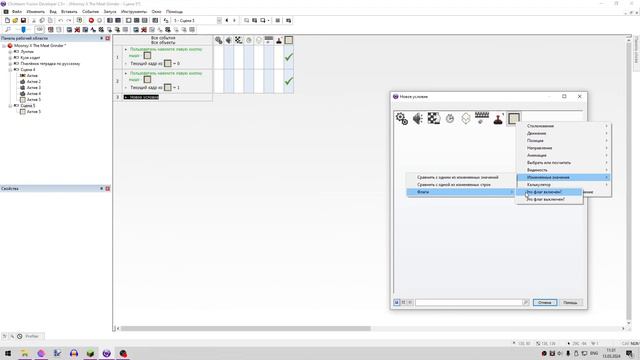Choose Сравнить с одной из изменяемых строк
The width and height of the screenshot is (640, 360).
click(461, 185)
